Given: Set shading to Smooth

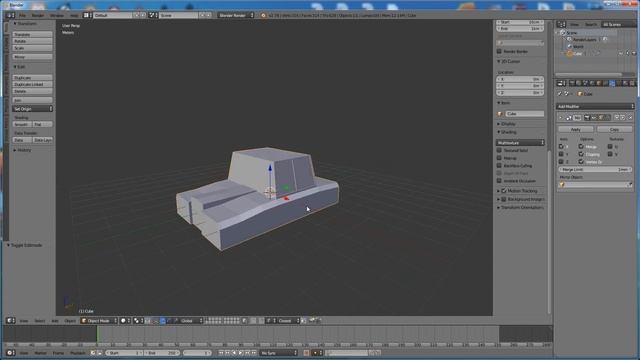Looking at the screenshot, I should pyautogui.click(x=22, y=124).
